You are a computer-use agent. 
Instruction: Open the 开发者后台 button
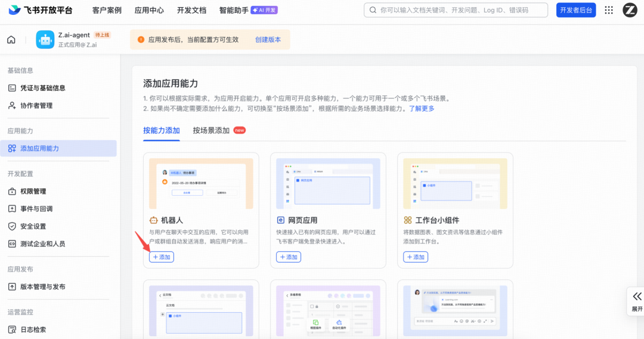tap(575, 10)
